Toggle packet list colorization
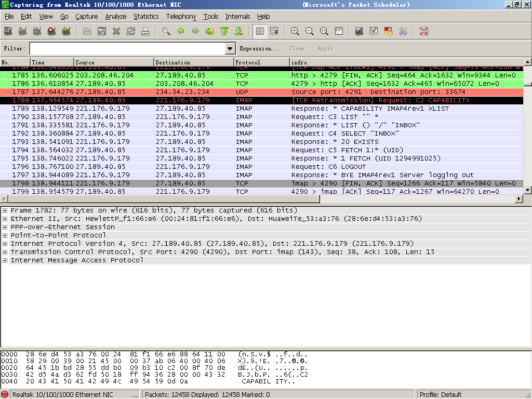Image resolution: width=532 pixels, height=399 pixels. pos(260,31)
